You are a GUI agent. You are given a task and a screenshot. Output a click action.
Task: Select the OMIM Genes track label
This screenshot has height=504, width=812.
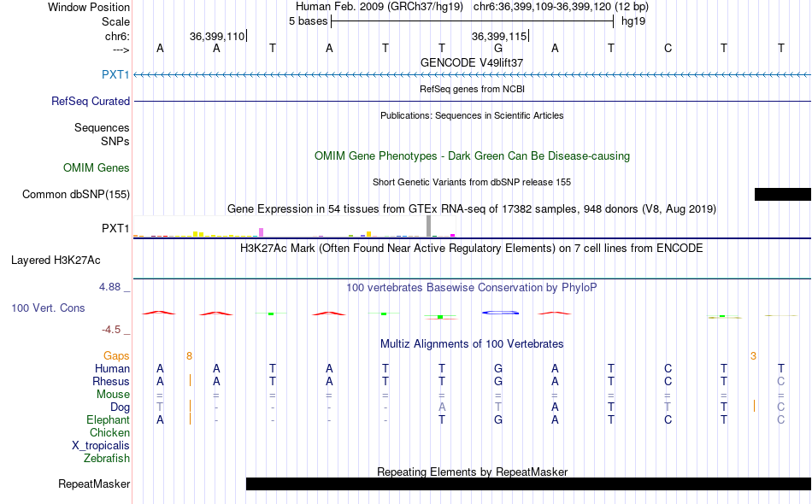pyautogui.click(x=97, y=167)
